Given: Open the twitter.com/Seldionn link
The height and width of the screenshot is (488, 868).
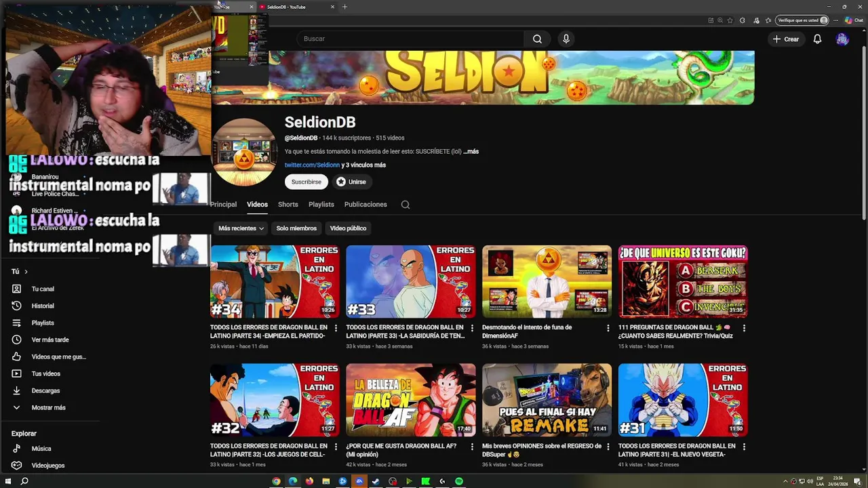Looking at the screenshot, I should pos(312,165).
